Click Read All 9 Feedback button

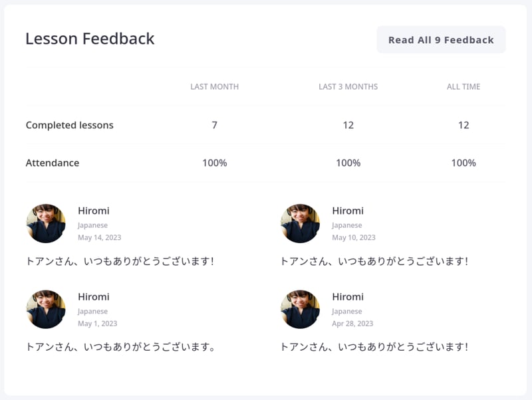tap(441, 40)
